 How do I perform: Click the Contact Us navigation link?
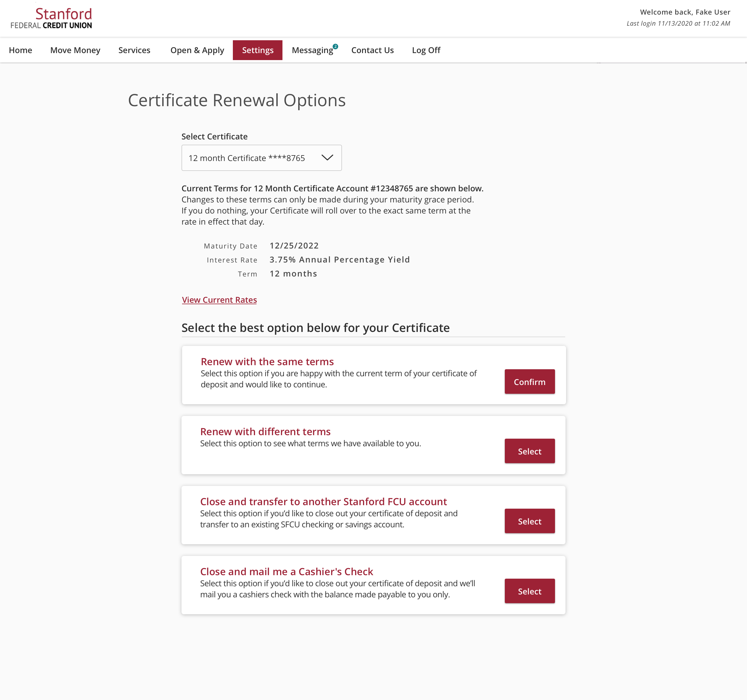pos(373,50)
